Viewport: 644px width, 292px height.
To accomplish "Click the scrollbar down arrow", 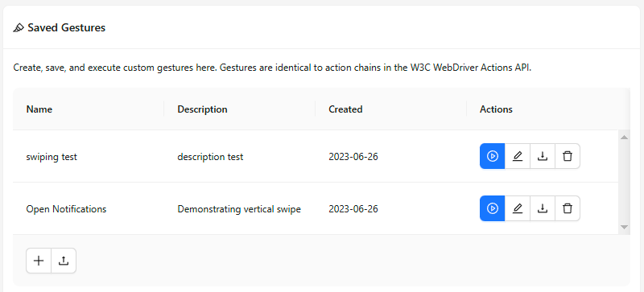I will 625,227.
